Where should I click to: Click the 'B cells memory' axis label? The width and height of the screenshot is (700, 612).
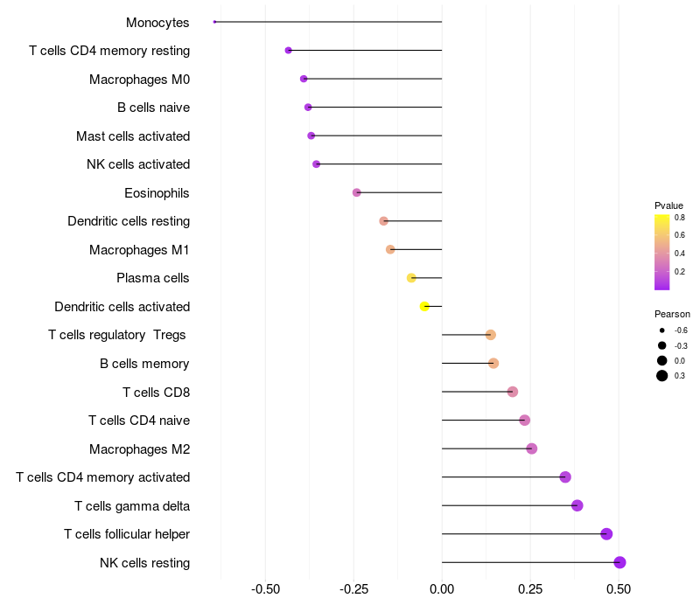[x=144, y=364]
